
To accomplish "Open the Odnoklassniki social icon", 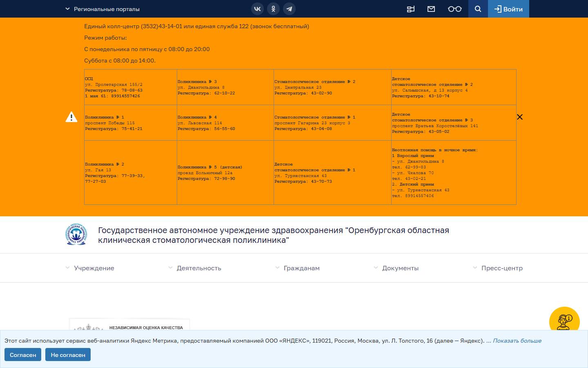I will tap(273, 9).
